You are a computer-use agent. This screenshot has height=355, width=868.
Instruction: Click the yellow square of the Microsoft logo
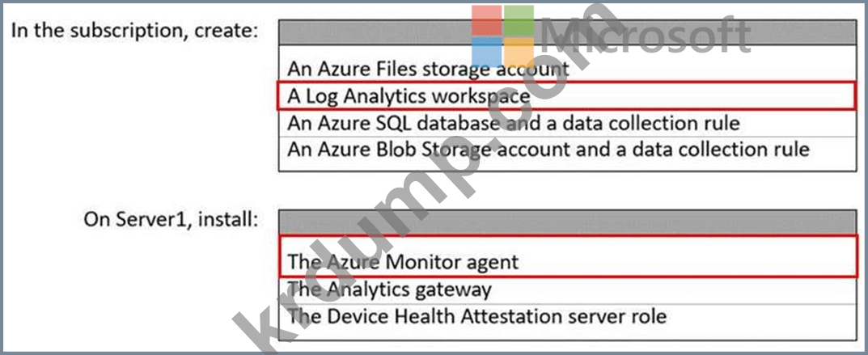519,53
